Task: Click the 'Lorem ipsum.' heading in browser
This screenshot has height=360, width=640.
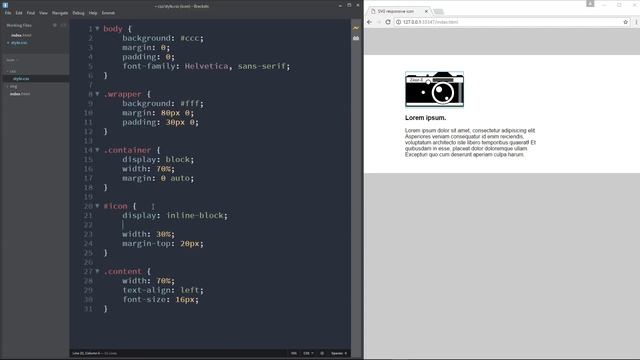Action: tap(425, 118)
